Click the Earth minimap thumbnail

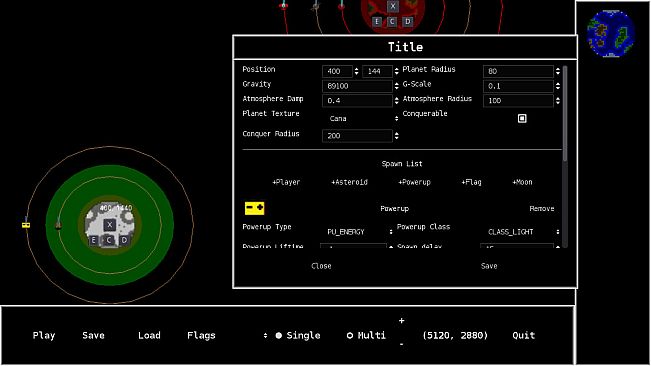pos(611,34)
